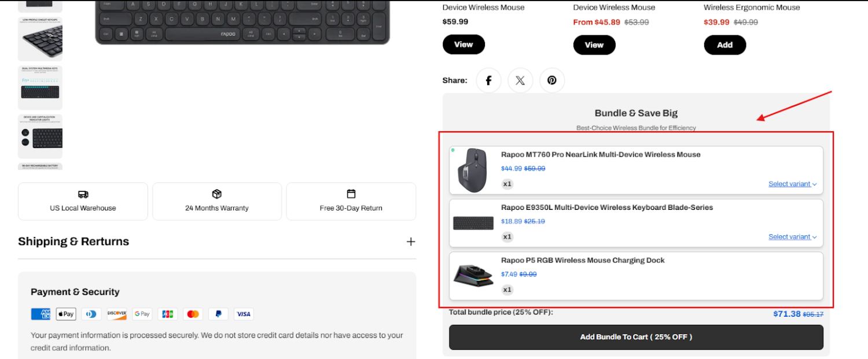Open Rapoo P5 RGB Charging Dock title link

click(583, 260)
